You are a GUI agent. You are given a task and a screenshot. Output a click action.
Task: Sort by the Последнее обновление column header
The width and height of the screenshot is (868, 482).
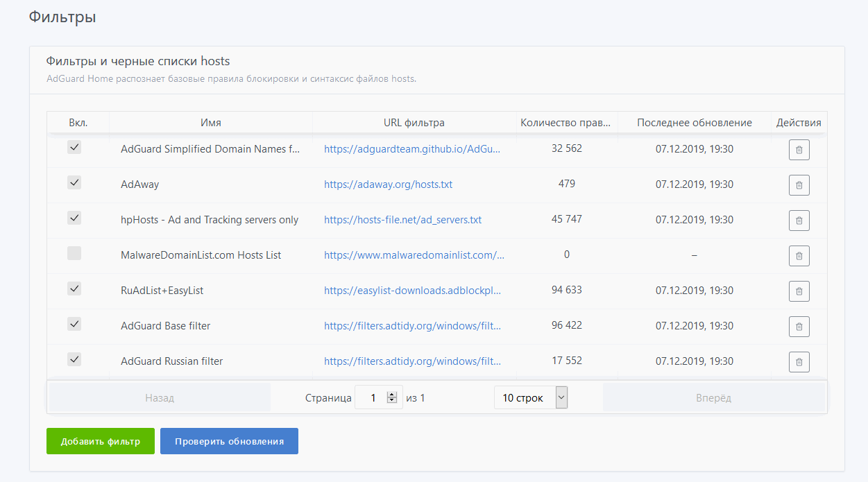pyautogui.click(x=695, y=123)
